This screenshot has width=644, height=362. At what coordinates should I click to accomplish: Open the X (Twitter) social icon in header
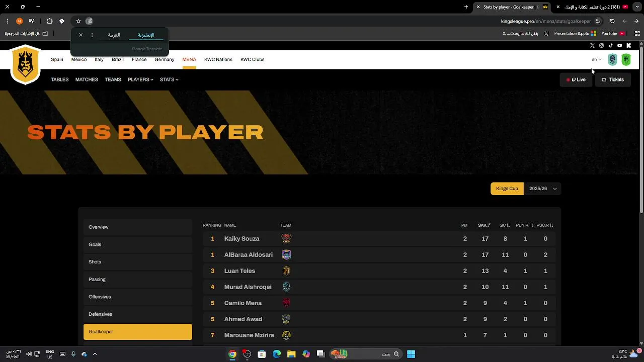pos(592,46)
